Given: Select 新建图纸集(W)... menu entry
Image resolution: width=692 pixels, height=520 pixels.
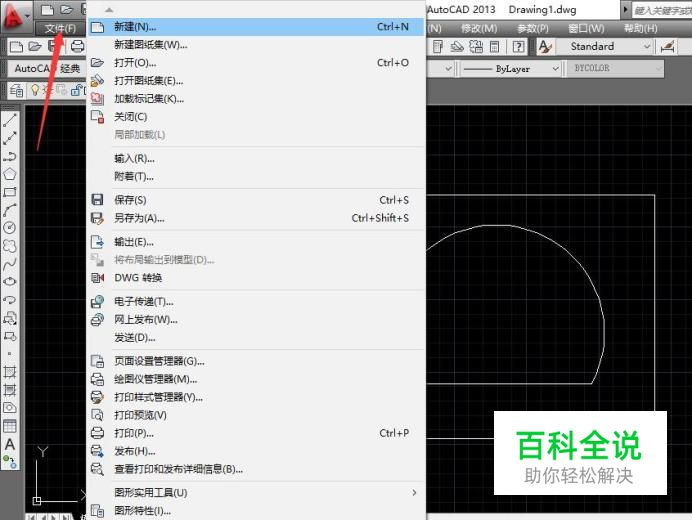Looking at the screenshot, I should (257, 45).
